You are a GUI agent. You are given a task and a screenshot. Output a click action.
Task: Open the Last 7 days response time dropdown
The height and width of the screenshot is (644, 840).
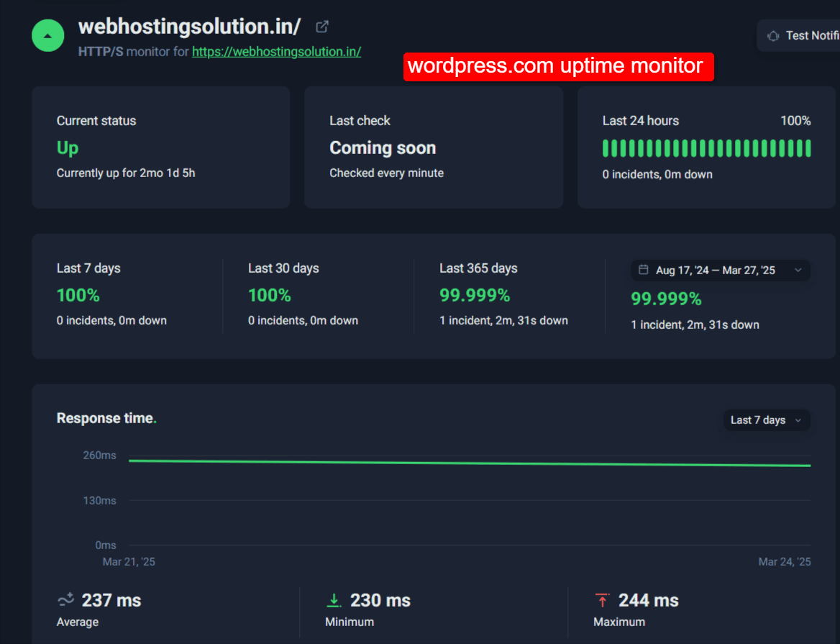pyautogui.click(x=766, y=420)
